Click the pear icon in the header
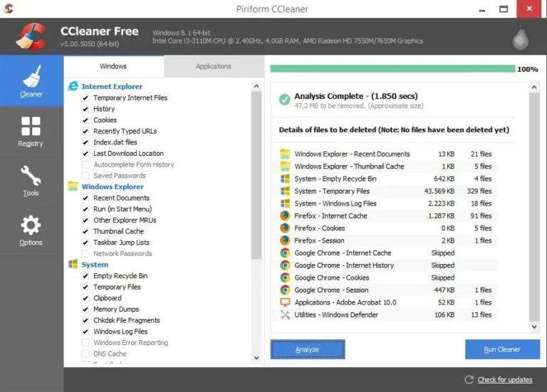Image resolution: width=547 pixels, height=392 pixels. (521, 38)
